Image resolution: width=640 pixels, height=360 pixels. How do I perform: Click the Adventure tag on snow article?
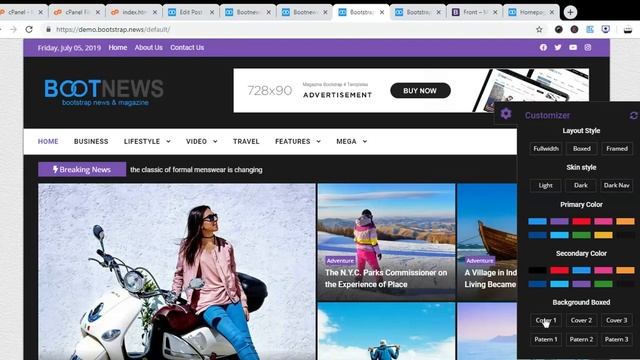coord(340,260)
